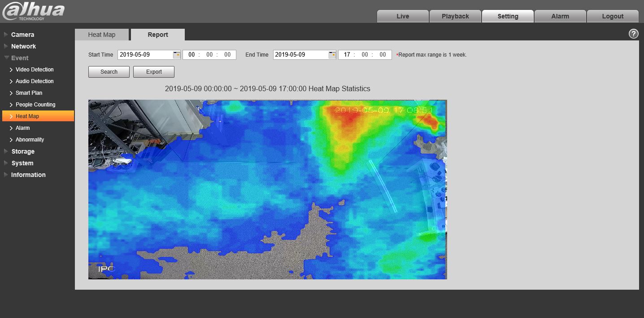Expand the Network menu section
The width and height of the screenshot is (644, 318).
[x=23, y=46]
